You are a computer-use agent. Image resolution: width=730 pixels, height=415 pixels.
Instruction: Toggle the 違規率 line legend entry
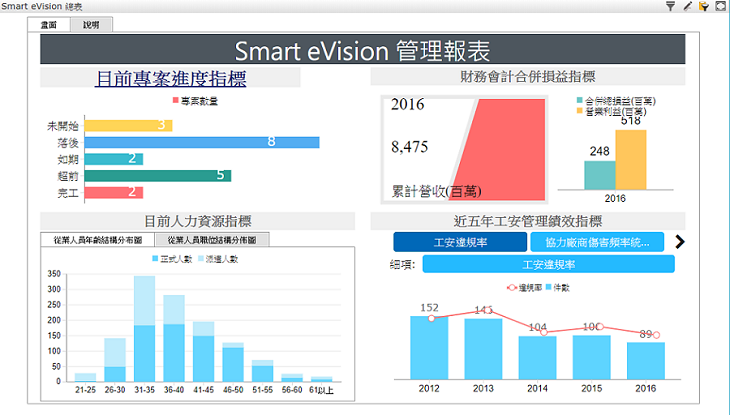[x=524, y=288]
